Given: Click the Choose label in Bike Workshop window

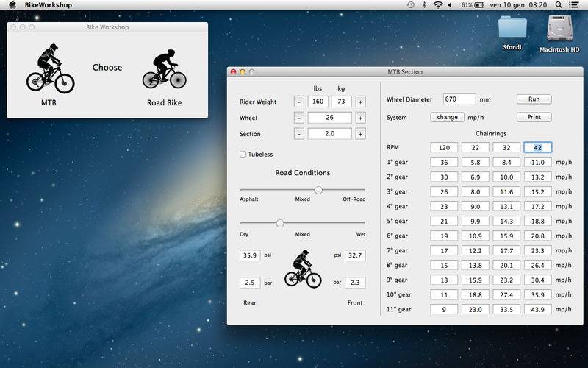Looking at the screenshot, I should point(107,67).
